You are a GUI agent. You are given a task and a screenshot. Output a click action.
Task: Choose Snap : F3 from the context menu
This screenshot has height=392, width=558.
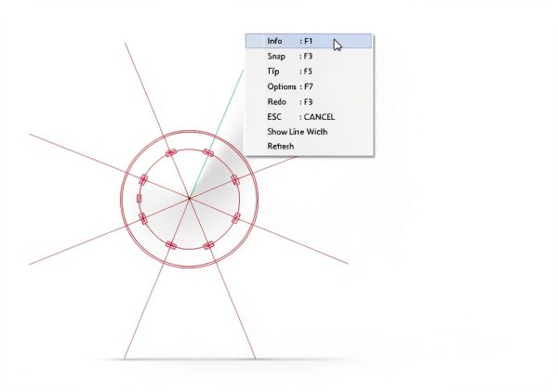coord(309,56)
